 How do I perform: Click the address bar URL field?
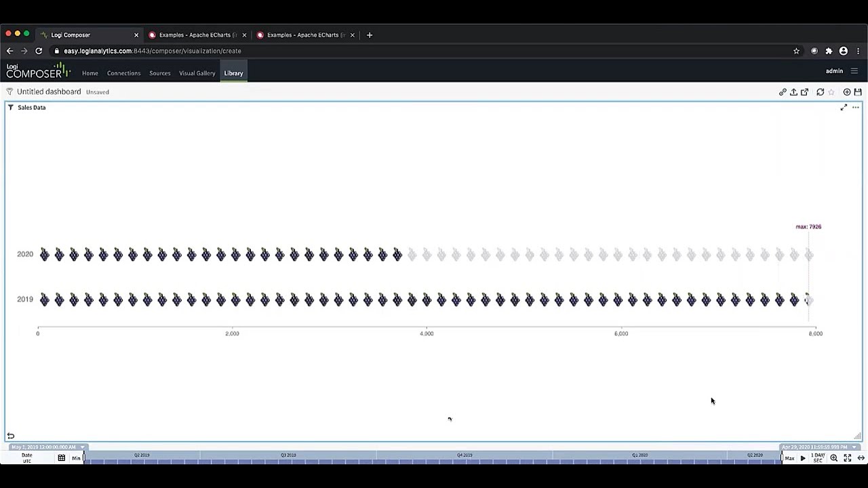427,51
